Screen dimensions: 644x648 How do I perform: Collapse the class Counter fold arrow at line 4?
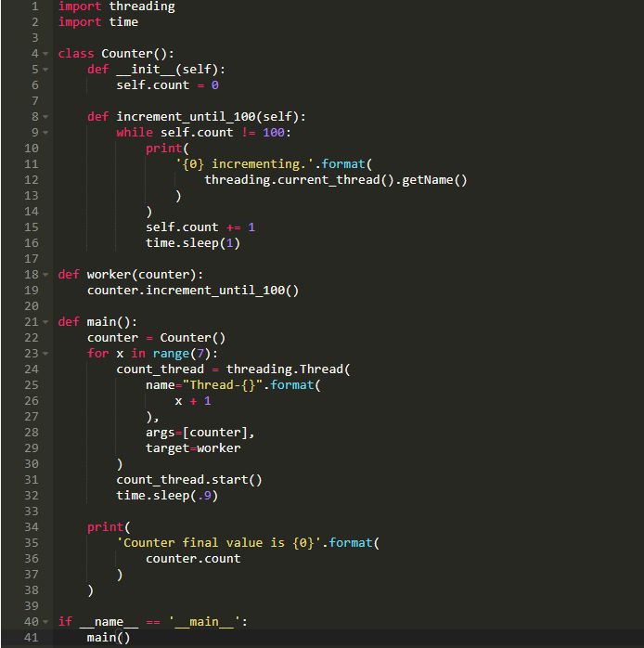45,54
